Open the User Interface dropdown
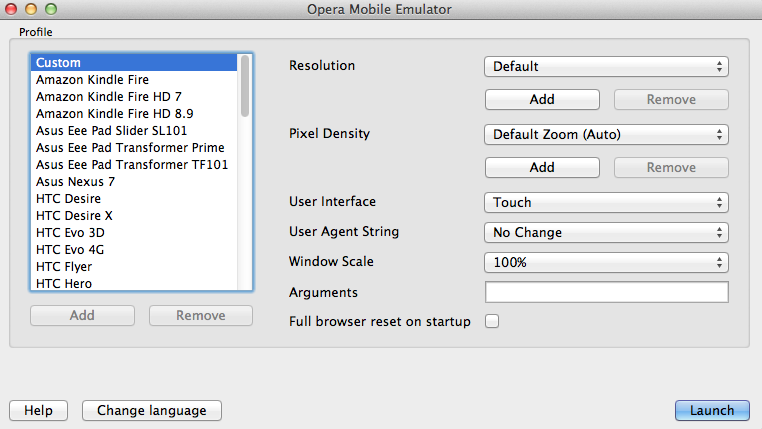Image resolution: width=762 pixels, height=429 pixels. tap(606, 202)
